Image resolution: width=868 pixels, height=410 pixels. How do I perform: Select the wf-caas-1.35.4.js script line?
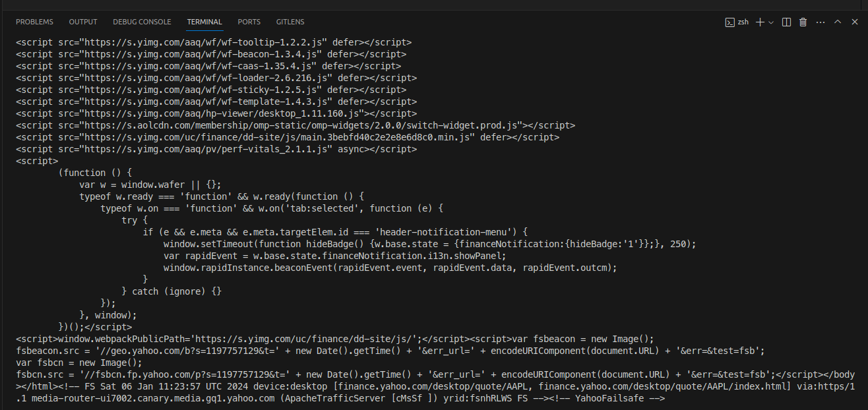tap(208, 66)
